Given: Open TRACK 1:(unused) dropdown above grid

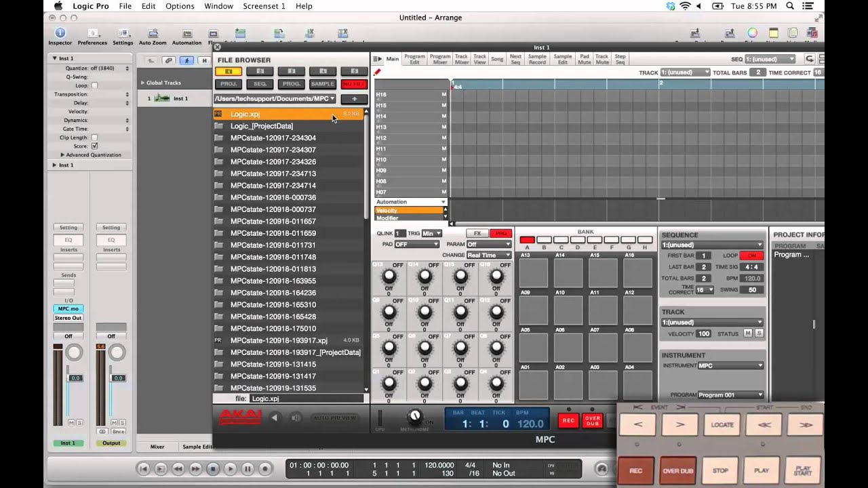Looking at the screenshot, I should tap(685, 73).
